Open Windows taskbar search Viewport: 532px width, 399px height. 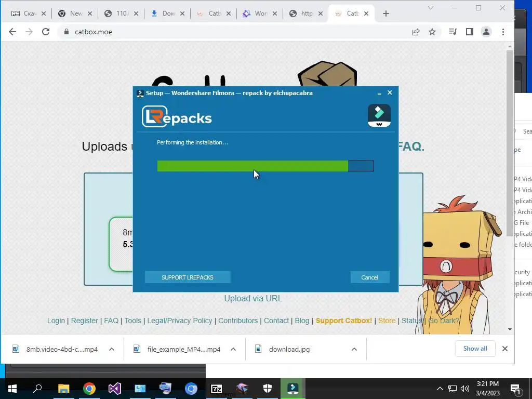(x=37, y=389)
